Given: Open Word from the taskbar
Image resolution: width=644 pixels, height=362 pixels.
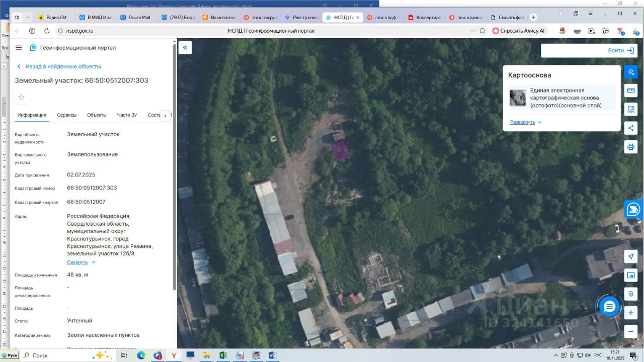Looking at the screenshot, I should 273,355.
